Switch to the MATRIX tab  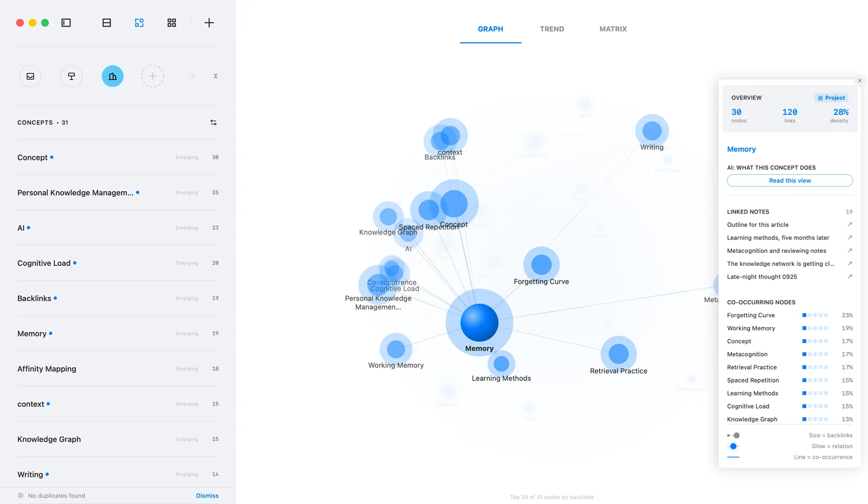[x=613, y=29]
